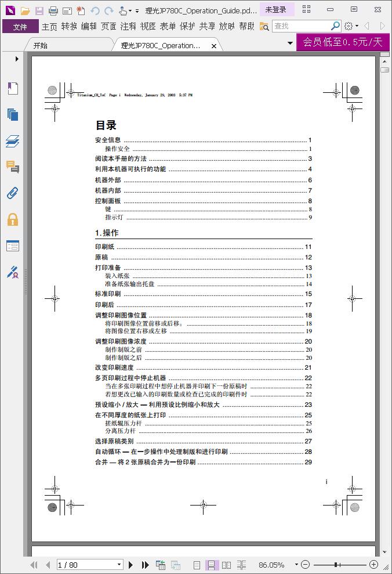Select the 理光JP780C_Operation document tab
This screenshot has width=392, height=574.
[x=160, y=46]
